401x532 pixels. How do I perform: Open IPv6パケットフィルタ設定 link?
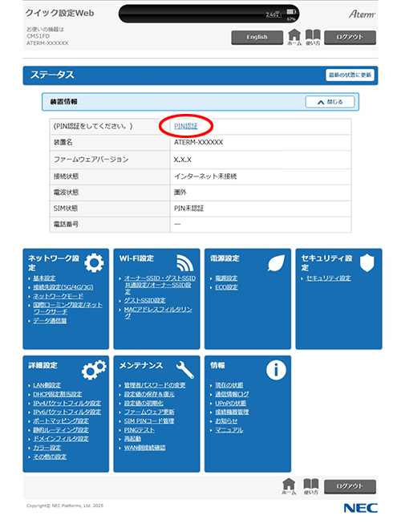(x=67, y=412)
